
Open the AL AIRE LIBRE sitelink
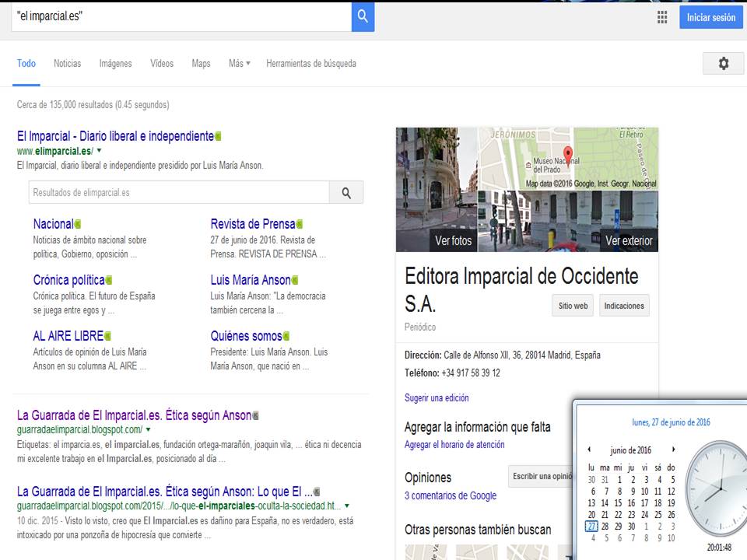(68, 336)
